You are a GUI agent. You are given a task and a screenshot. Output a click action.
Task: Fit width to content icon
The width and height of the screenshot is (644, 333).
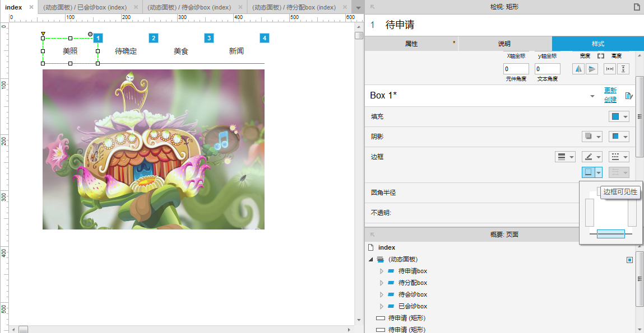(609, 69)
